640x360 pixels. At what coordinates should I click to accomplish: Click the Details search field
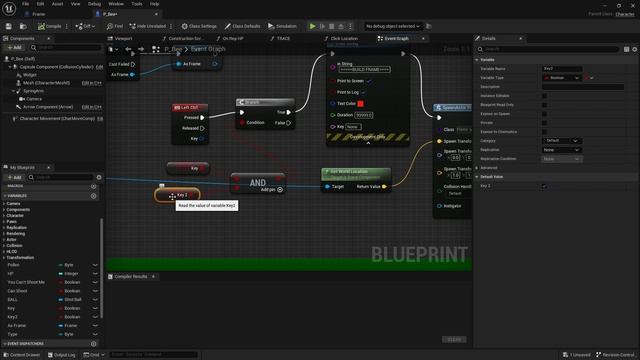pyautogui.click(x=548, y=49)
